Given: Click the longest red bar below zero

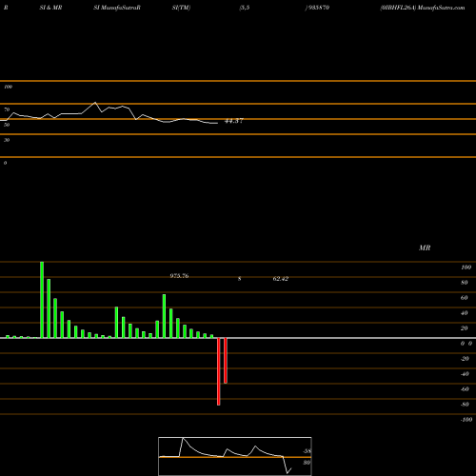Looking at the screenshot, I should (219, 371).
